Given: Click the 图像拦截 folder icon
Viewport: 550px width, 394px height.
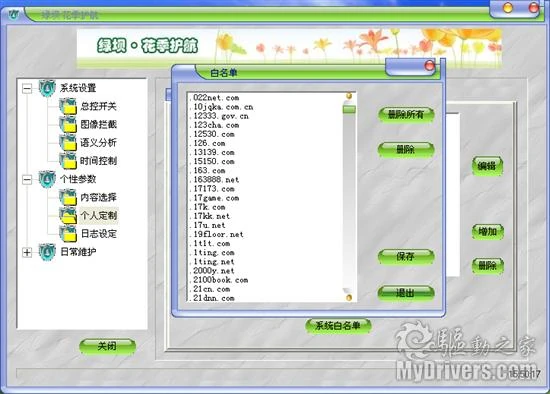Looking at the screenshot, I should [x=68, y=124].
